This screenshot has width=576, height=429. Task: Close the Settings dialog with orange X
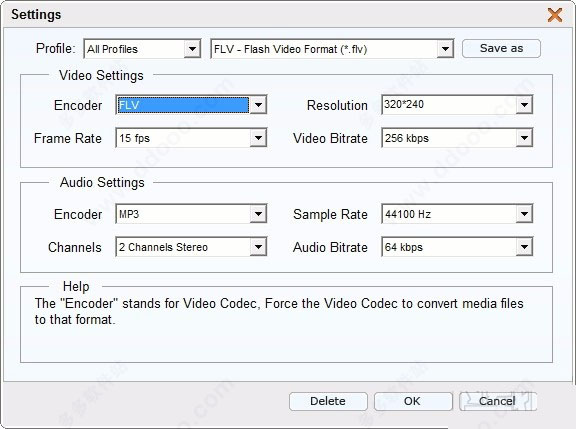[x=555, y=15]
